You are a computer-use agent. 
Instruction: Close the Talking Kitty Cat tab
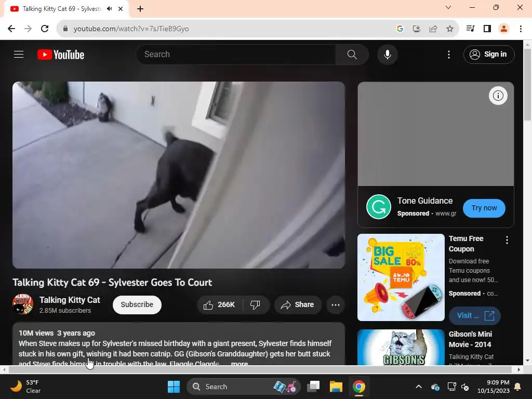121,9
